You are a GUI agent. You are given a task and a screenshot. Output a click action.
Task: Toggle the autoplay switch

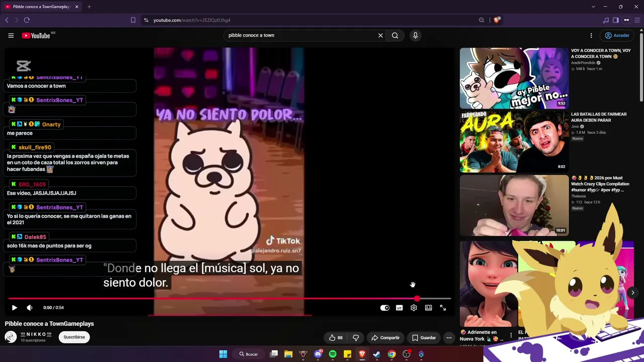384,308
